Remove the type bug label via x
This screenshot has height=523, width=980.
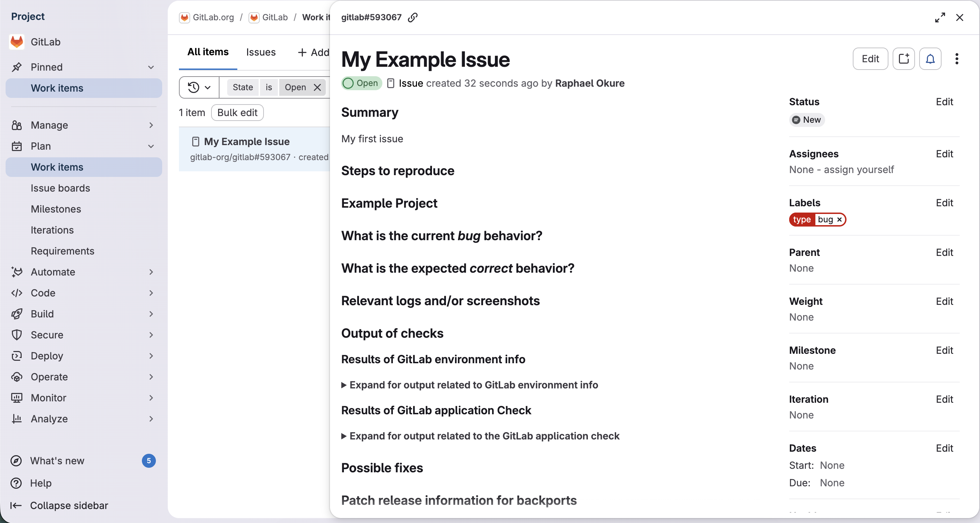(839, 220)
